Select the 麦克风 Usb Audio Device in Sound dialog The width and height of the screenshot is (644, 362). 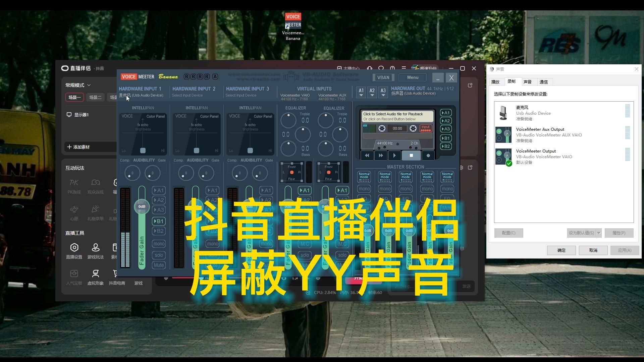pyautogui.click(x=564, y=113)
